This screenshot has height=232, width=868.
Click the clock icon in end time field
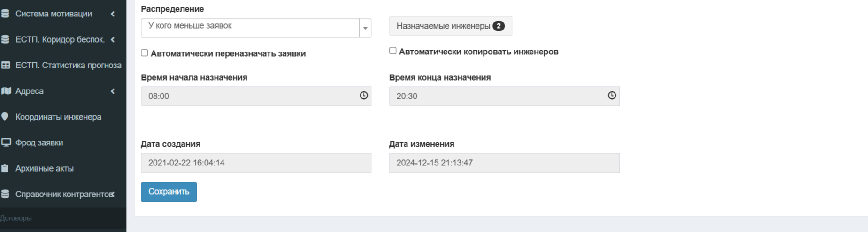click(612, 96)
